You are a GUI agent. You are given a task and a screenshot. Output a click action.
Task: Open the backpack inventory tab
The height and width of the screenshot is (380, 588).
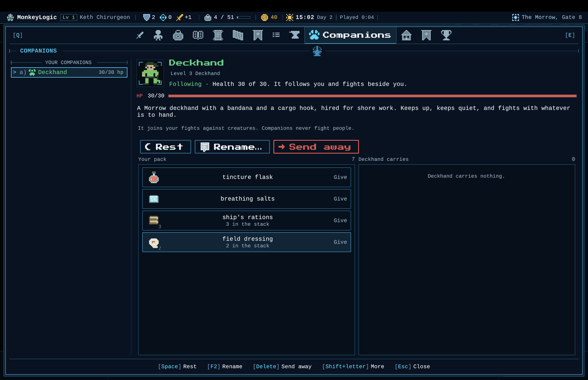pyautogui.click(x=178, y=35)
